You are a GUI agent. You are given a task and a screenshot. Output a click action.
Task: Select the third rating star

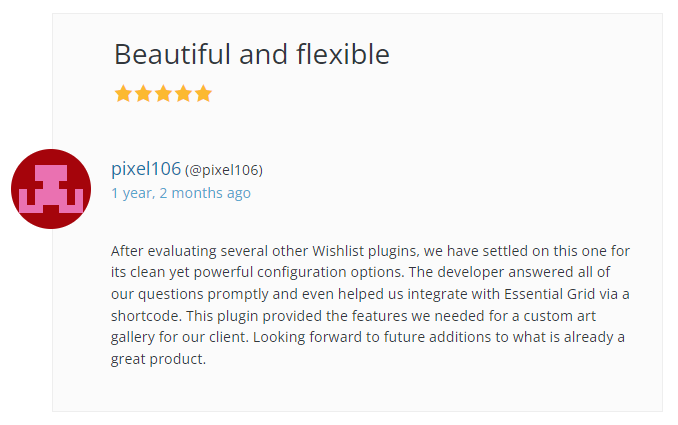tap(163, 94)
